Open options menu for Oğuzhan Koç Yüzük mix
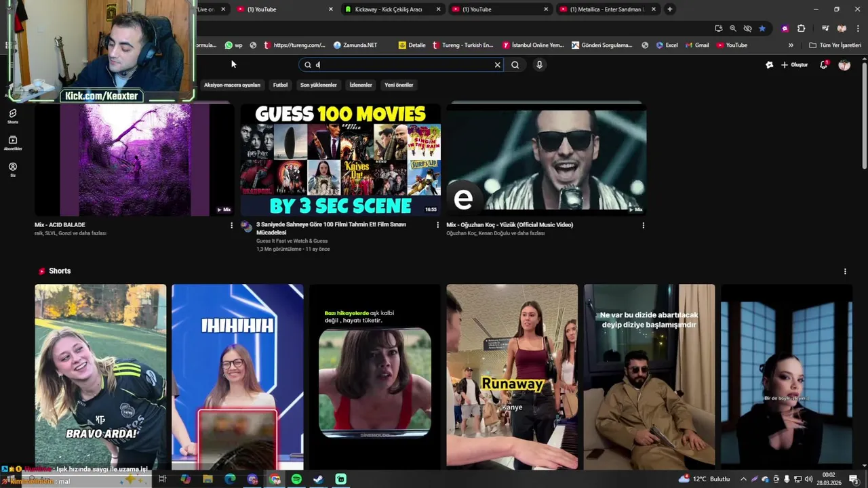Image resolution: width=868 pixels, height=488 pixels. click(644, 226)
